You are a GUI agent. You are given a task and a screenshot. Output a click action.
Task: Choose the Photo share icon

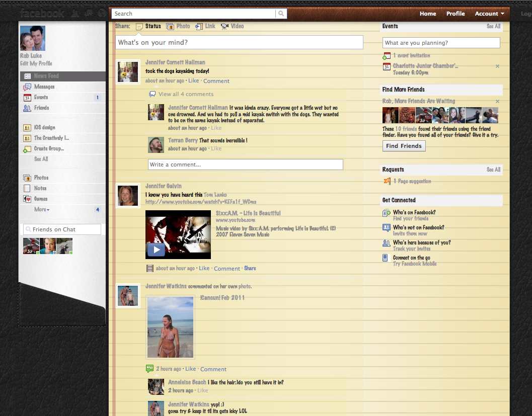coord(170,27)
